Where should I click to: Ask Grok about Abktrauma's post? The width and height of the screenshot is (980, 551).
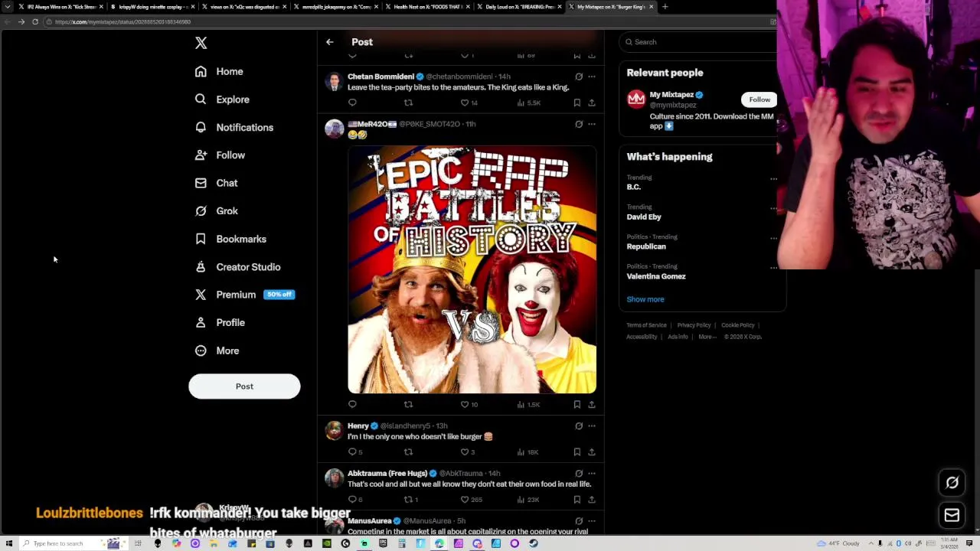coord(579,473)
